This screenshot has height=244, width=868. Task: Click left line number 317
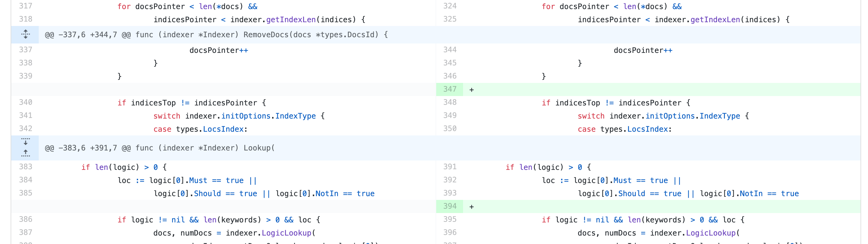click(26, 6)
